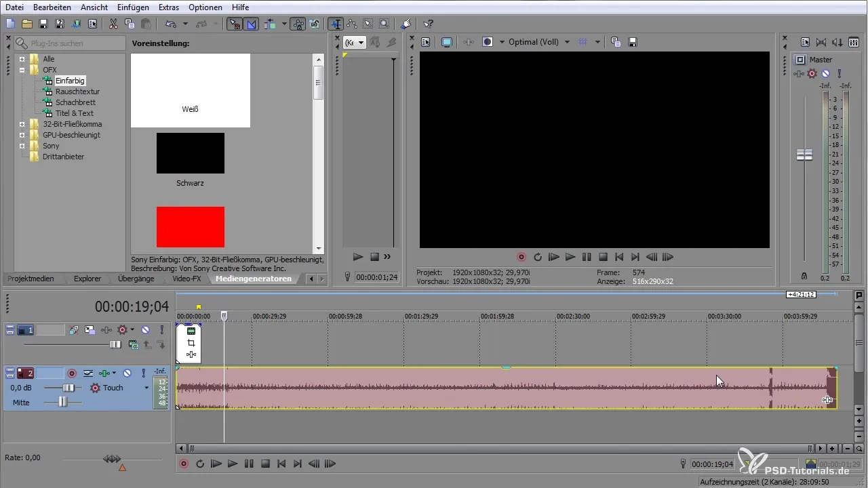
Task: Expand the GPU-beschleunigt folder
Action: [x=22, y=135]
